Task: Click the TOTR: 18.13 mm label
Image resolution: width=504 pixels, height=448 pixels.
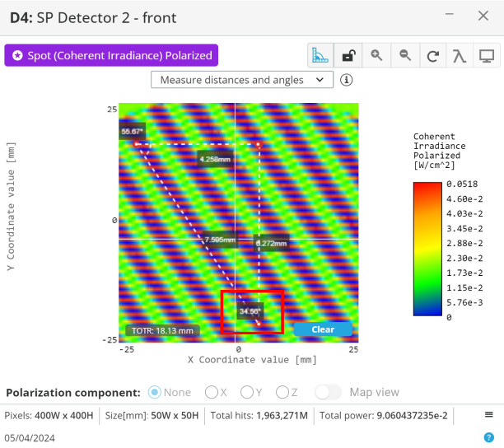Action: pyautogui.click(x=162, y=331)
